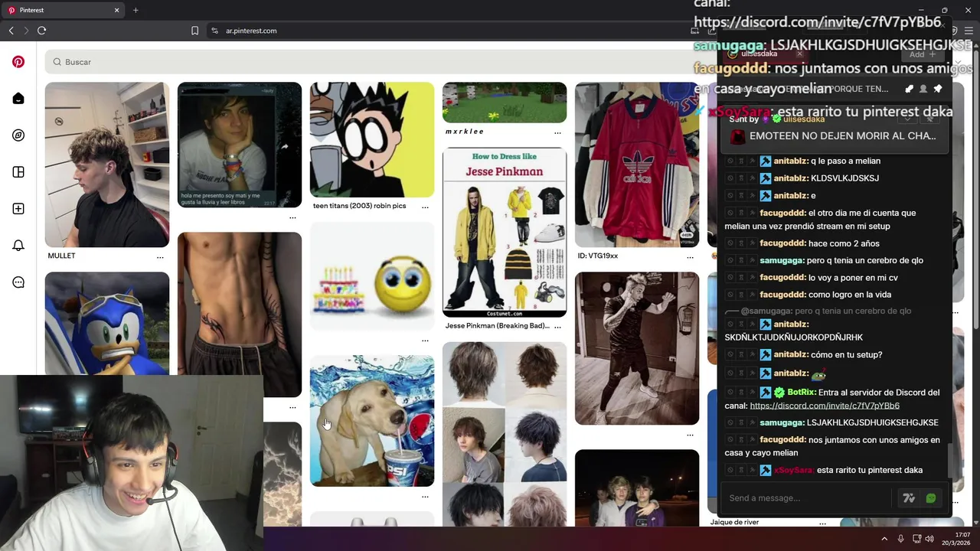
Task: Open the red Adidas jersey pin image
Action: [x=637, y=165]
